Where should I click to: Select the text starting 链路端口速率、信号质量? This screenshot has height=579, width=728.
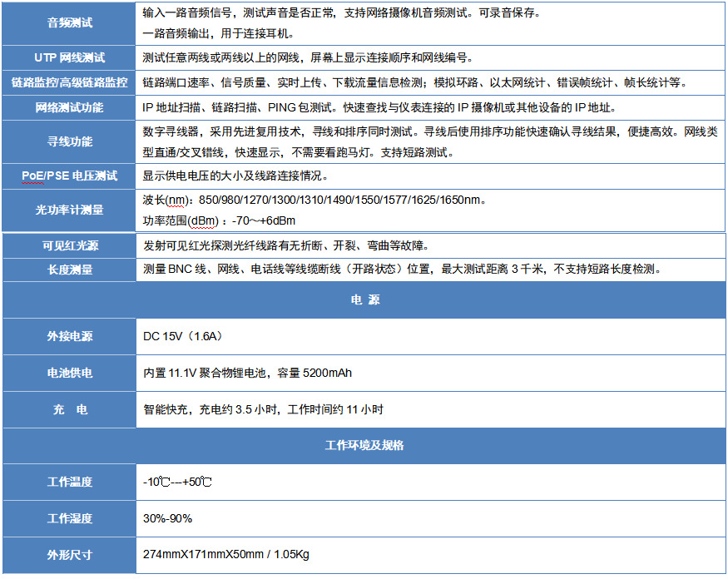[415, 82]
